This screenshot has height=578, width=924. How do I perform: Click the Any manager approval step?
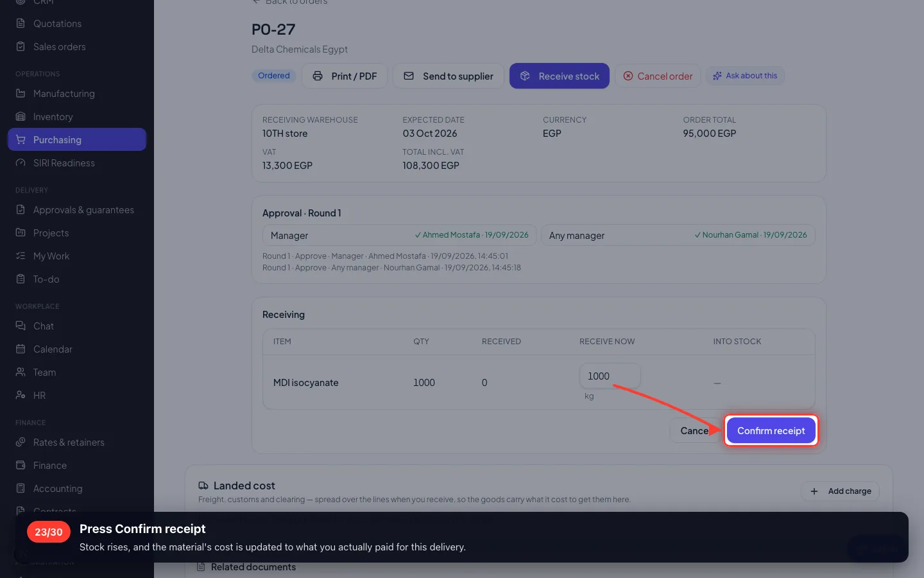(x=678, y=236)
